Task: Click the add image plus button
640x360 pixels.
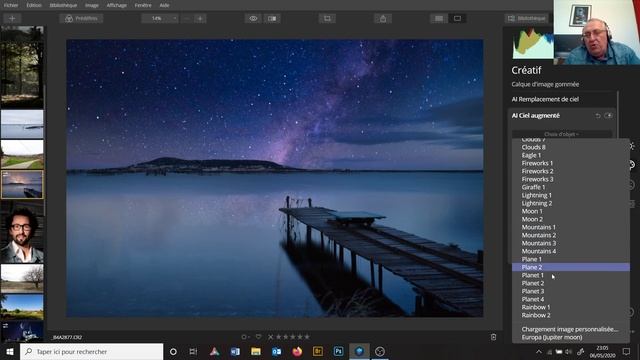Action: [x=12, y=18]
